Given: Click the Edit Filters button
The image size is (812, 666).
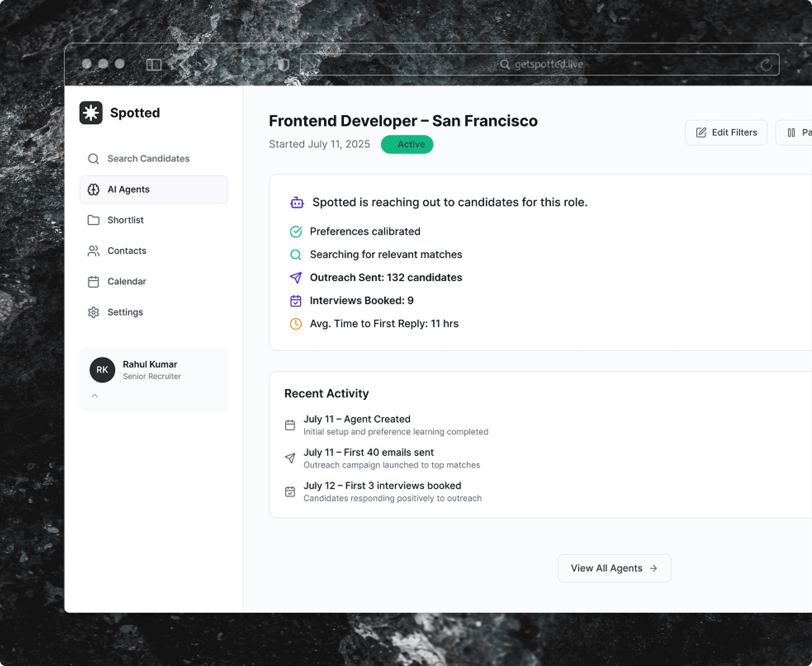Looking at the screenshot, I should click(x=726, y=133).
